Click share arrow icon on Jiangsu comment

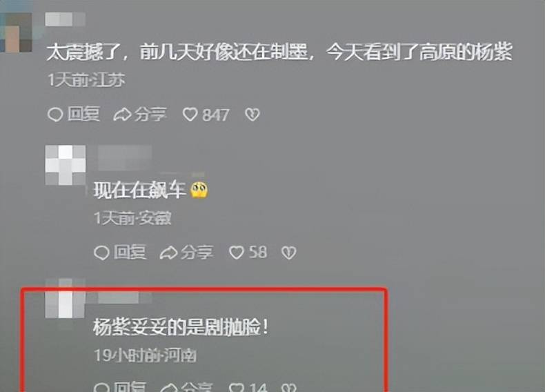click(x=122, y=115)
